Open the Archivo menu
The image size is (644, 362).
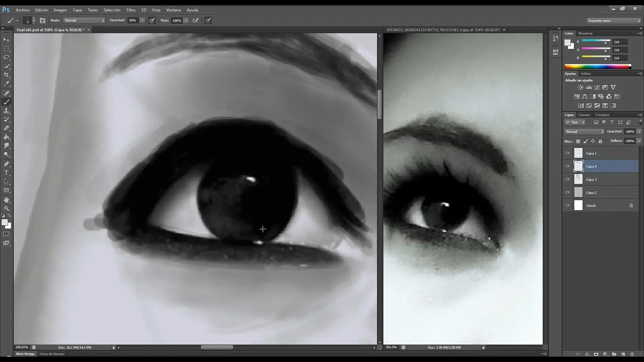[22, 10]
